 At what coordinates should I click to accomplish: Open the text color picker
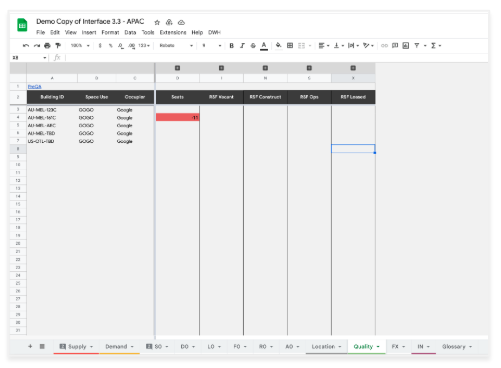click(x=264, y=46)
